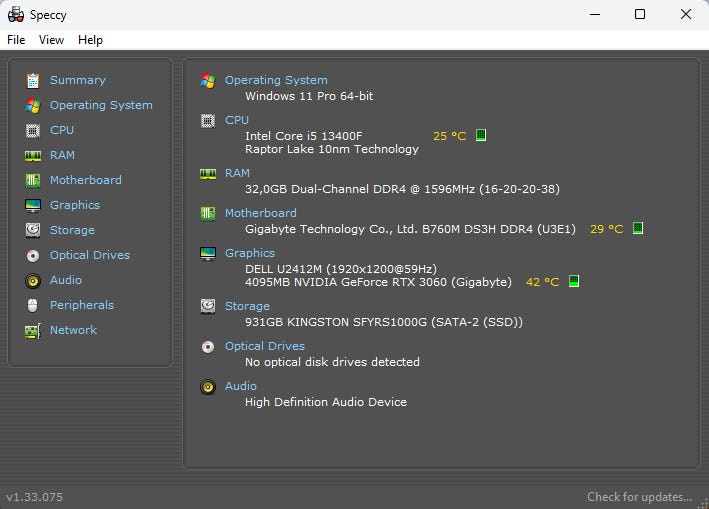The height and width of the screenshot is (509, 709).
Task: Click the Network icon in sidebar
Action: pos(33,330)
